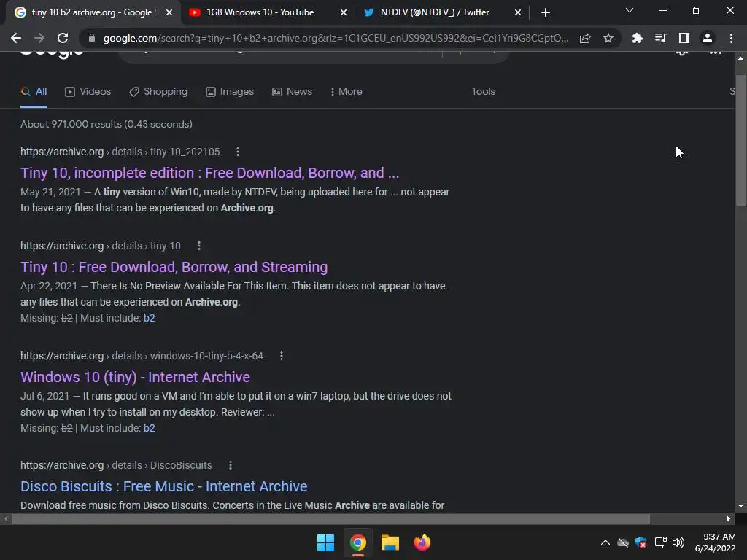The width and height of the screenshot is (747, 560).
Task: Open options for archive.org tiny-10 result
Action: [199, 246]
